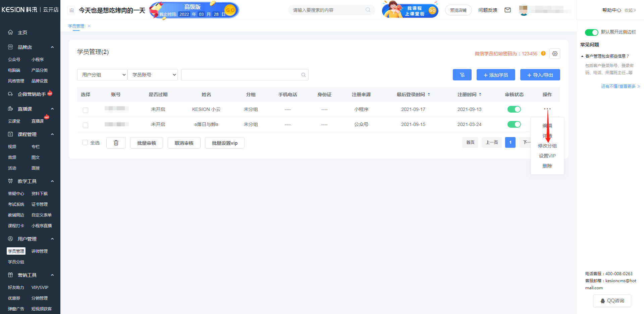Click 问题反馈 in the header

(x=488, y=10)
